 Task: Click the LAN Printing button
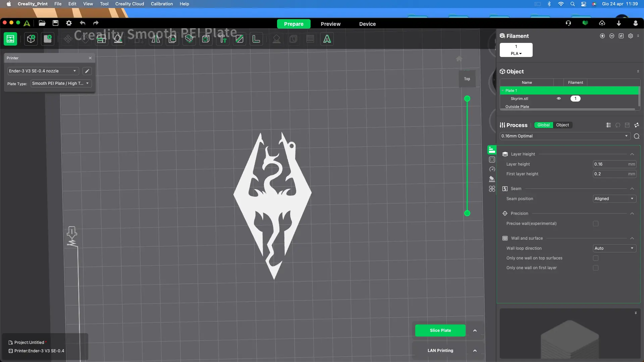pos(440,351)
